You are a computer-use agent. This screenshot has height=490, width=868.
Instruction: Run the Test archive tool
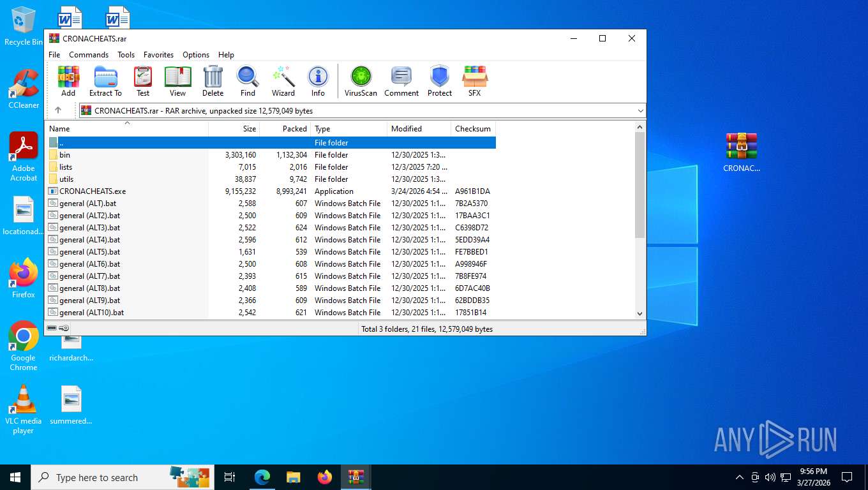tap(143, 81)
